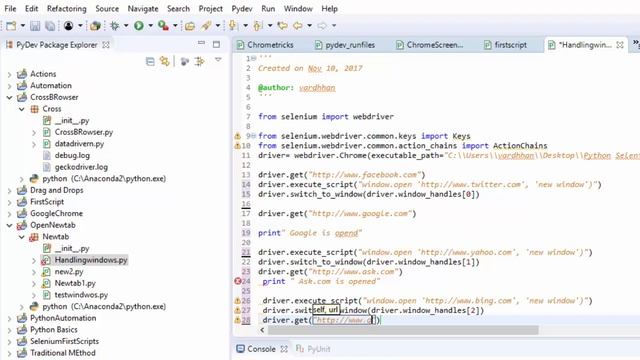Open the Debug configurations dropdown arrow
The image size is (640, 360).
point(126,26)
